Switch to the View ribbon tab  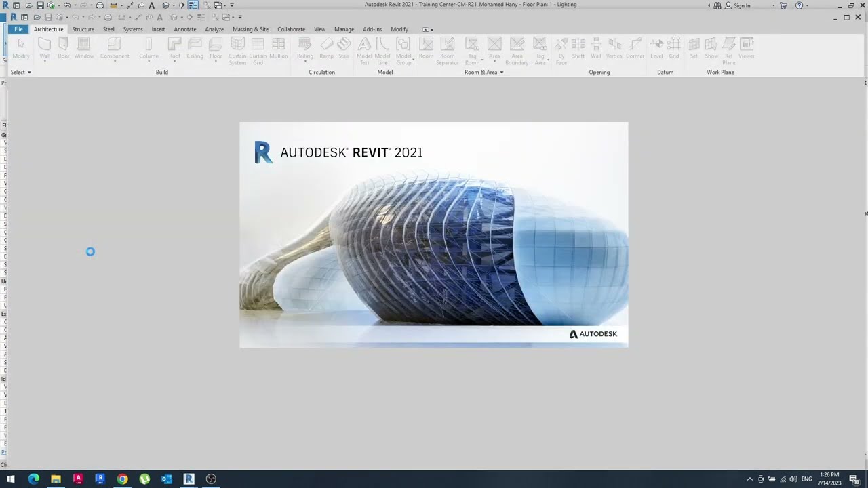pos(319,29)
